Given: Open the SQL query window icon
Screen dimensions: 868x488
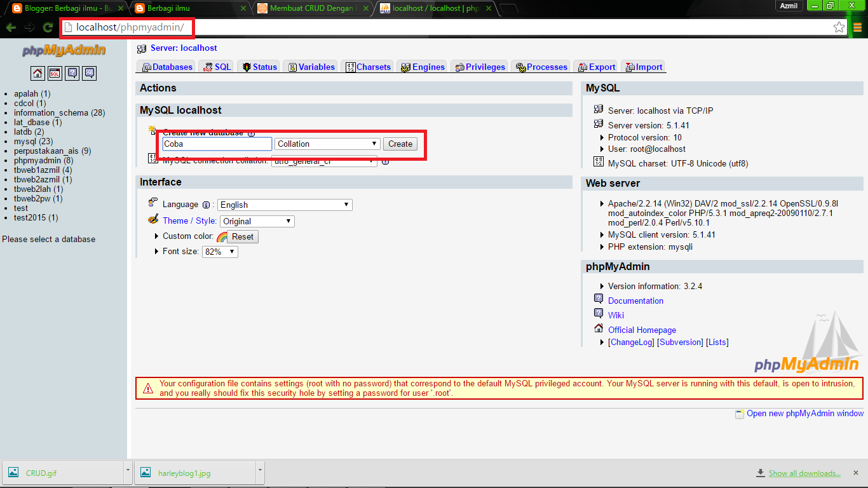Looking at the screenshot, I should tap(55, 72).
